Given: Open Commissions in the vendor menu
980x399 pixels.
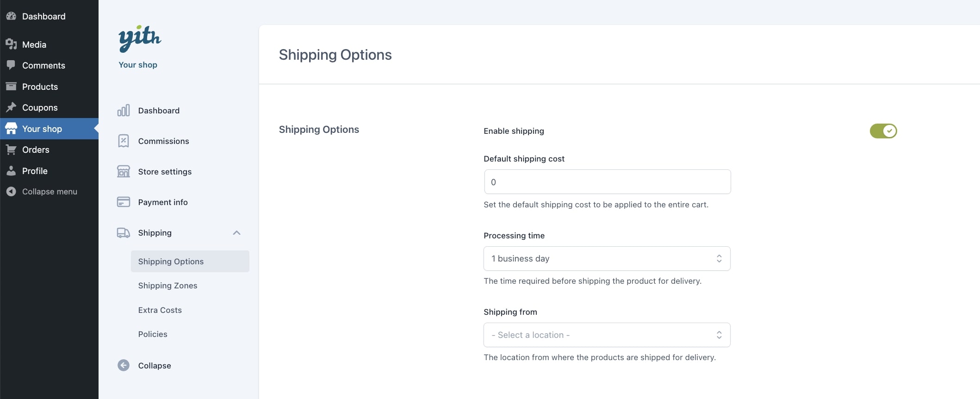Looking at the screenshot, I should [163, 141].
